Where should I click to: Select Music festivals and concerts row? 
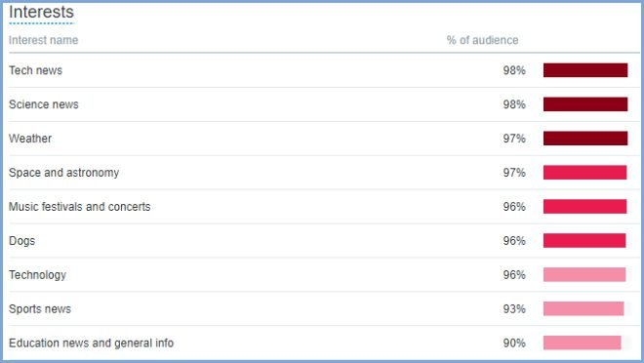324,207
